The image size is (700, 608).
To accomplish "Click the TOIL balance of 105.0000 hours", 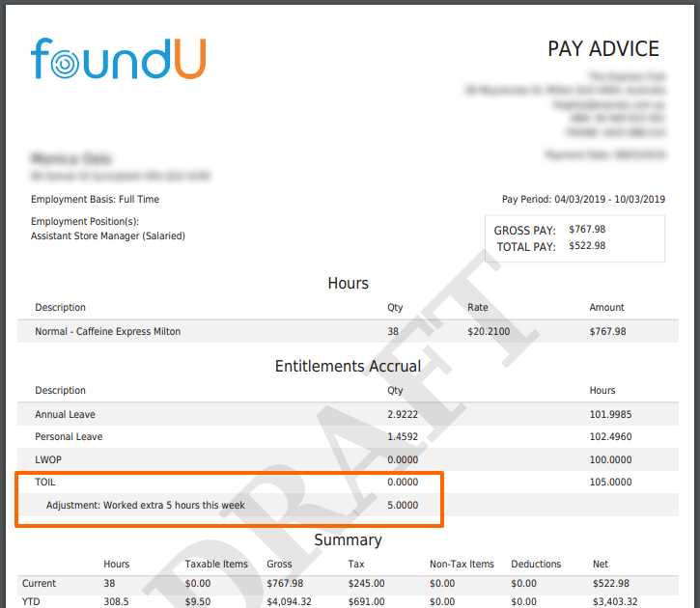I will pyautogui.click(x=612, y=482).
